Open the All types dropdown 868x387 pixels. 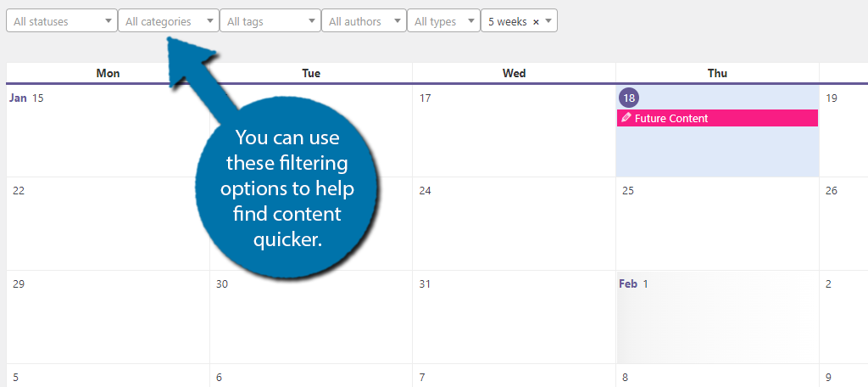point(443,21)
